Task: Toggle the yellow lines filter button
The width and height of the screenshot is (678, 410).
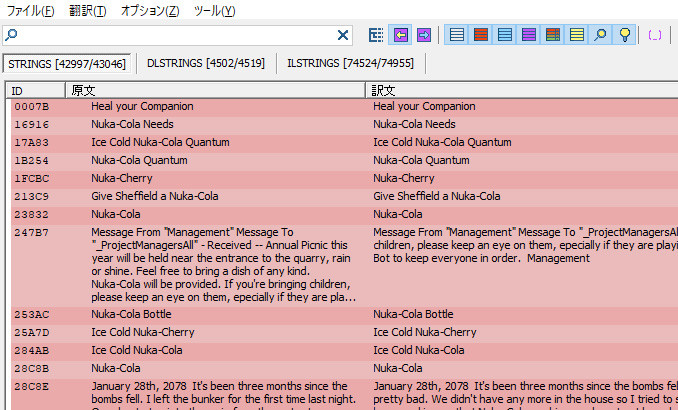Action: coord(577,35)
